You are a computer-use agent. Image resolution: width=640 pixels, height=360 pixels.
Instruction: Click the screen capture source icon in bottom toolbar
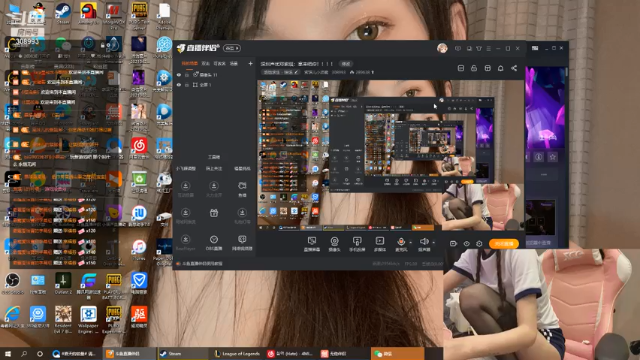(x=312, y=241)
